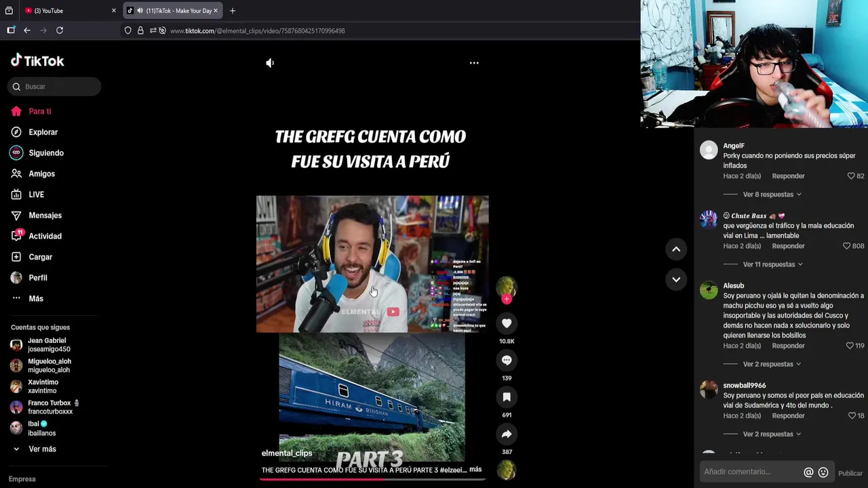Save video with the bookmark icon
This screenshot has width=868, height=488.
[507, 397]
